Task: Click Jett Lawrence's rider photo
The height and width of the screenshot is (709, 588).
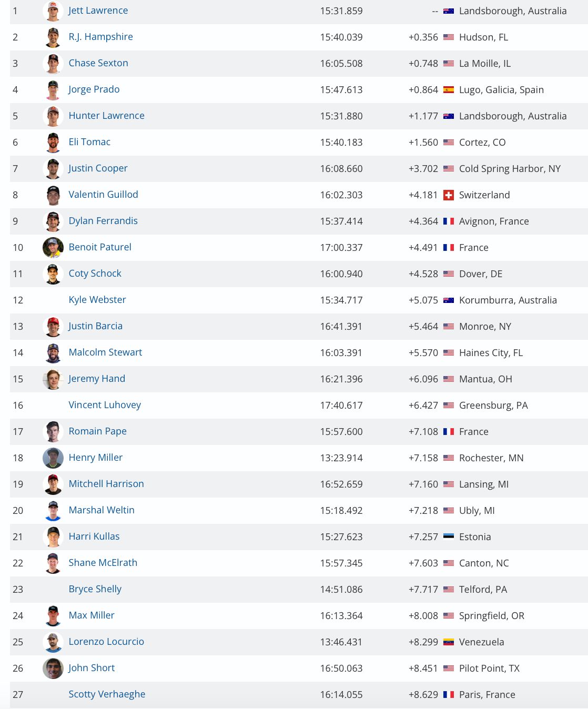Action: [53, 11]
